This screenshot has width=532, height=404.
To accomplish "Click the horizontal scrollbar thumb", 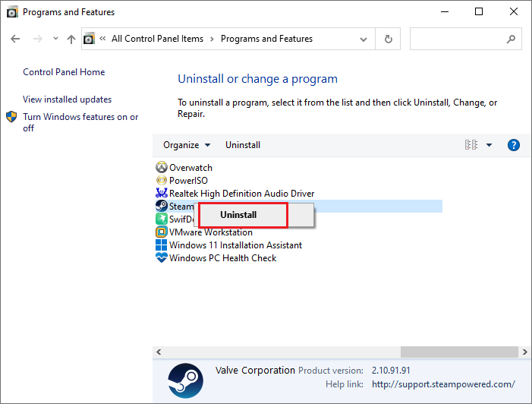I will (459, 352).
